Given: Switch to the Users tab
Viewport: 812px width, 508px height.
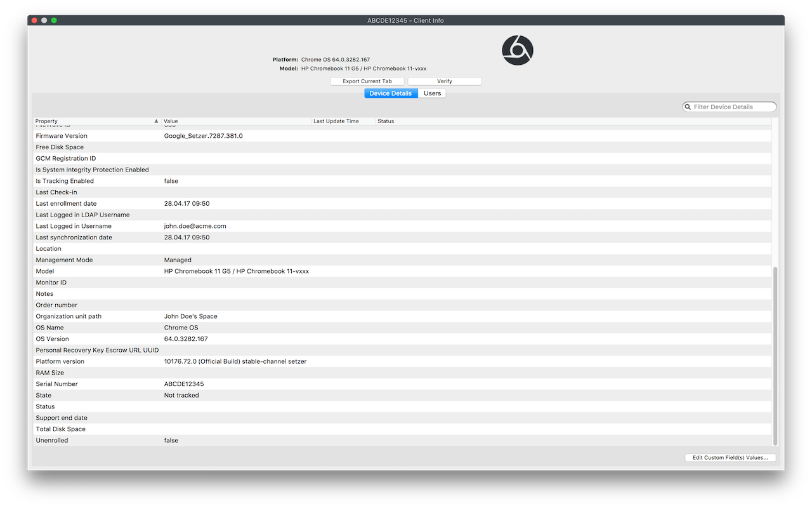Looking at the screenshot, I should 432,93.
